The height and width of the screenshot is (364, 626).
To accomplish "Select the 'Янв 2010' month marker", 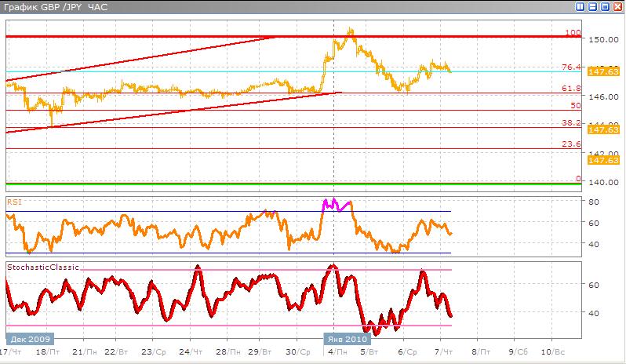I will (x=345, y=339).
